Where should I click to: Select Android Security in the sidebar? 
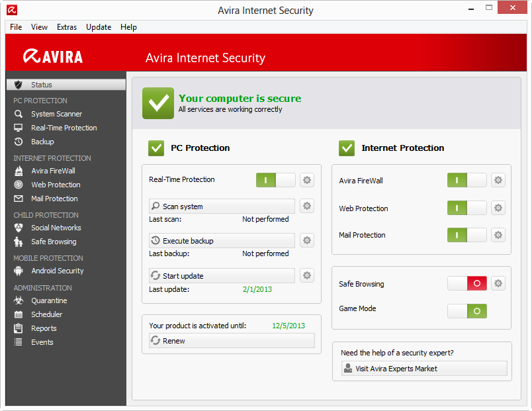tap(57, 271)
